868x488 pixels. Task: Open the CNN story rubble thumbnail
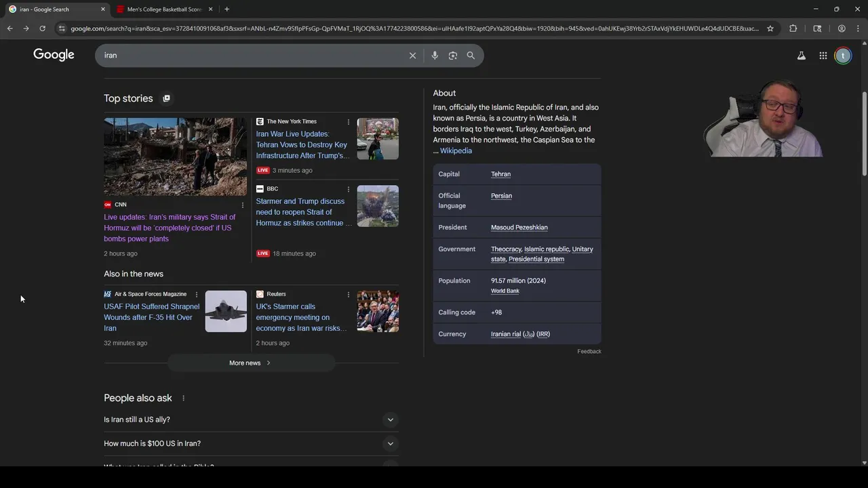pyautogui.click(x=175, y=157)
